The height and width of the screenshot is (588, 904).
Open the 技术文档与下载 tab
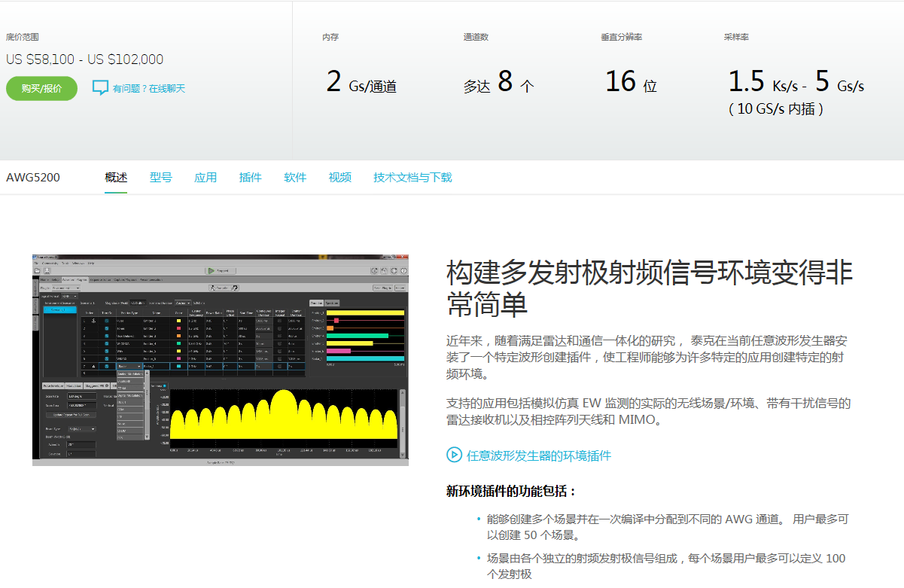pos(412,178)
